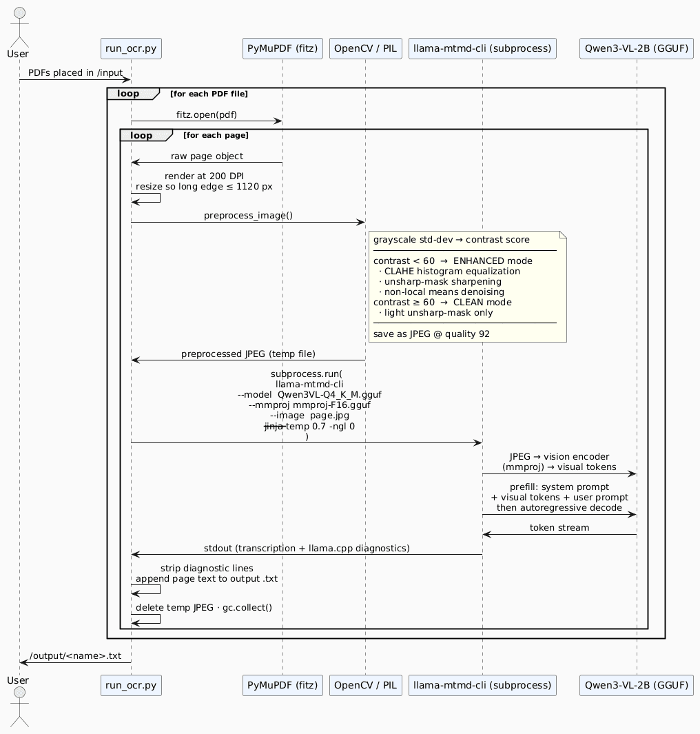Click the top Qwen3-VL-2B (GGUF) box
The height and width of the screenshot is (734, 700).
tap(637, 48)
